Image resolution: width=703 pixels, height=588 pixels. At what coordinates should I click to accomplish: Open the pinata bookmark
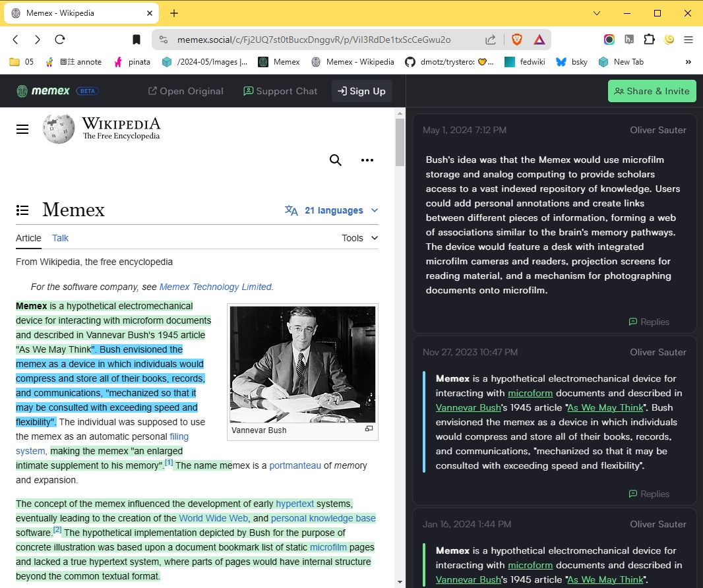point(133,62)
